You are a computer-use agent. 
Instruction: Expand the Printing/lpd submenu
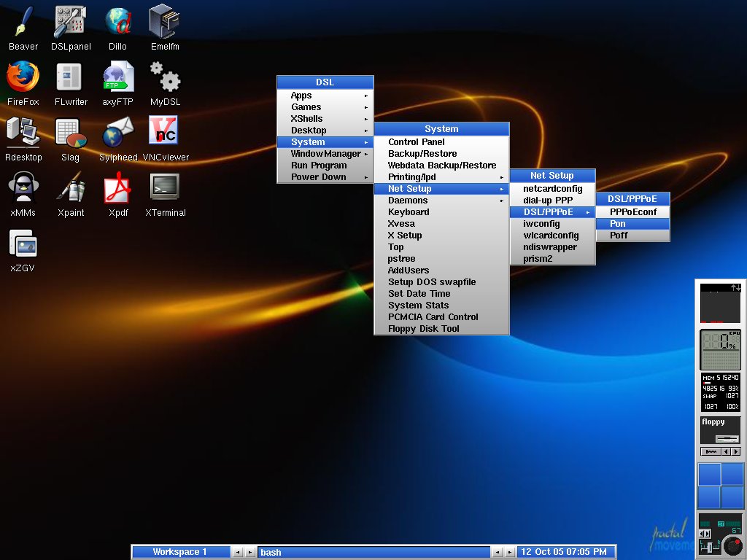(x=441, y=177)
